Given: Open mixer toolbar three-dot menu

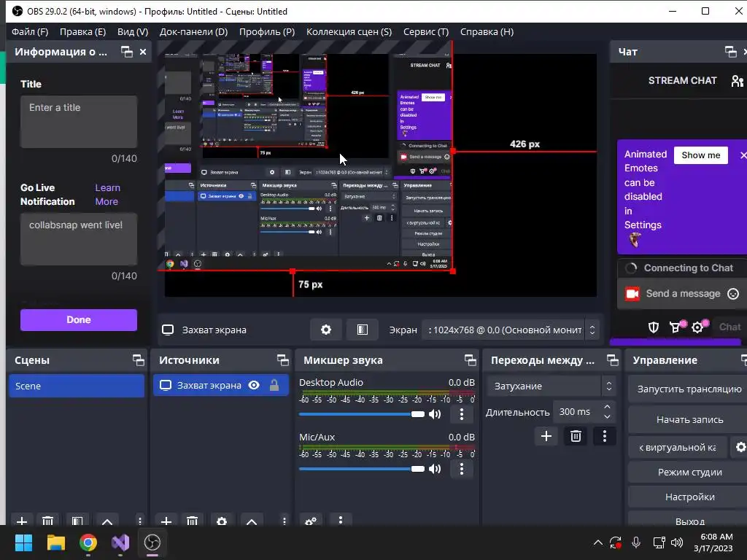Looking at the screenshot, I should click(x=340, y=520).
